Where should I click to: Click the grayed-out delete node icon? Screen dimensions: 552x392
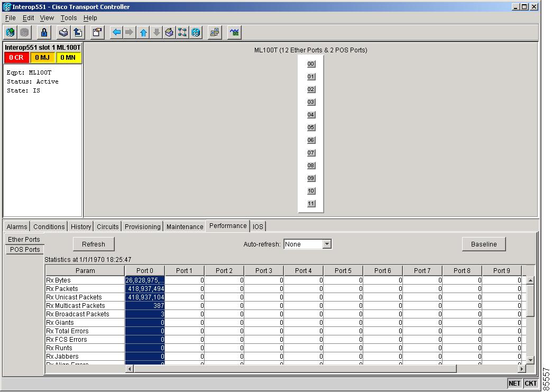[24, 32]
